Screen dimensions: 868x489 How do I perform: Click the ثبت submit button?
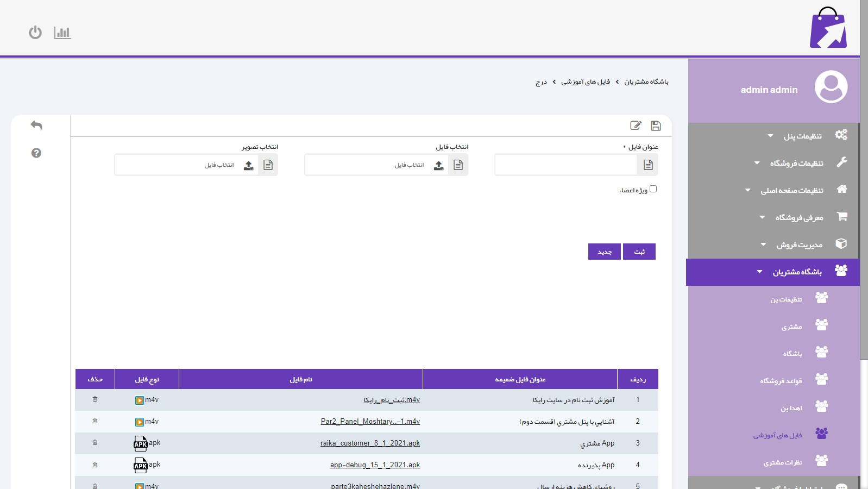pyautogui.click(x=639, y=252)
